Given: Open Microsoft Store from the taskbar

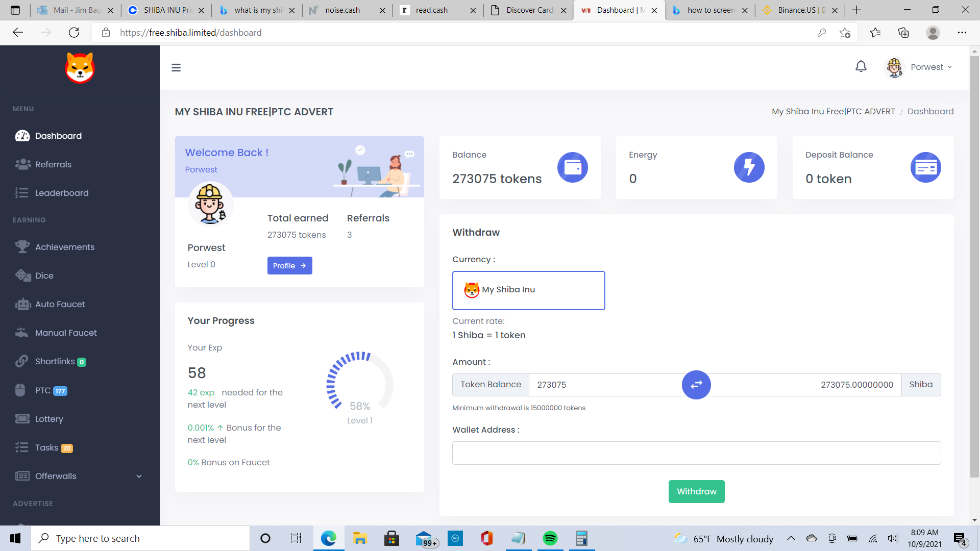Looking at the screenshot, I should pyautogui.click(x=391, y=538).
